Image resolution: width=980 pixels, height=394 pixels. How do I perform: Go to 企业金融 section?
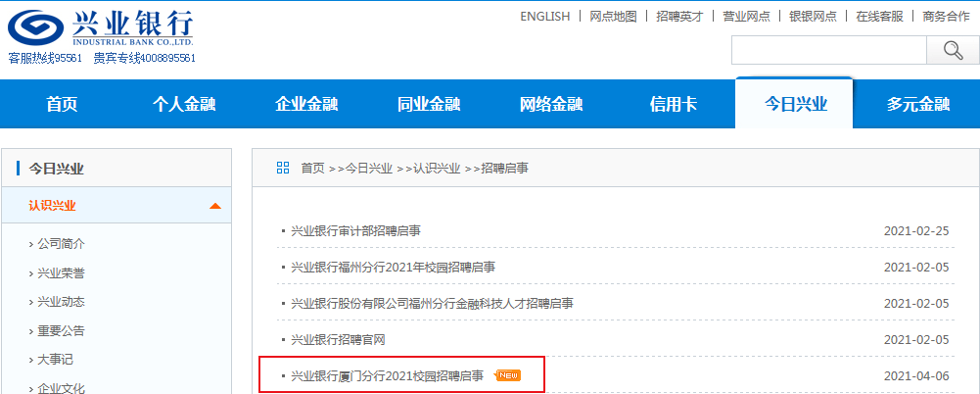pos(306,105)
